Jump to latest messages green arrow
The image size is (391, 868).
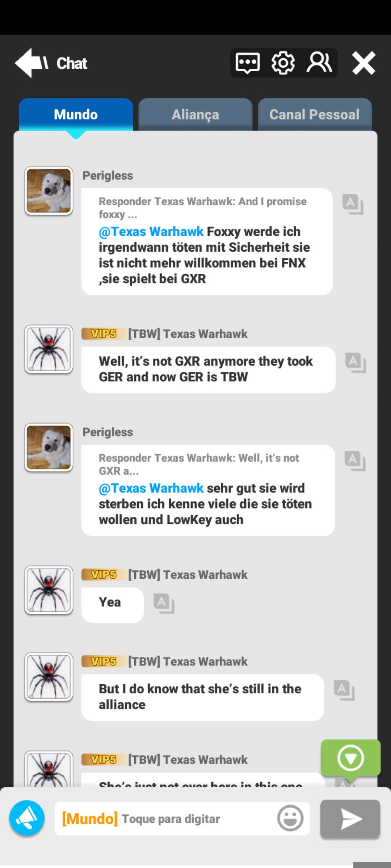tap(350, 758)
